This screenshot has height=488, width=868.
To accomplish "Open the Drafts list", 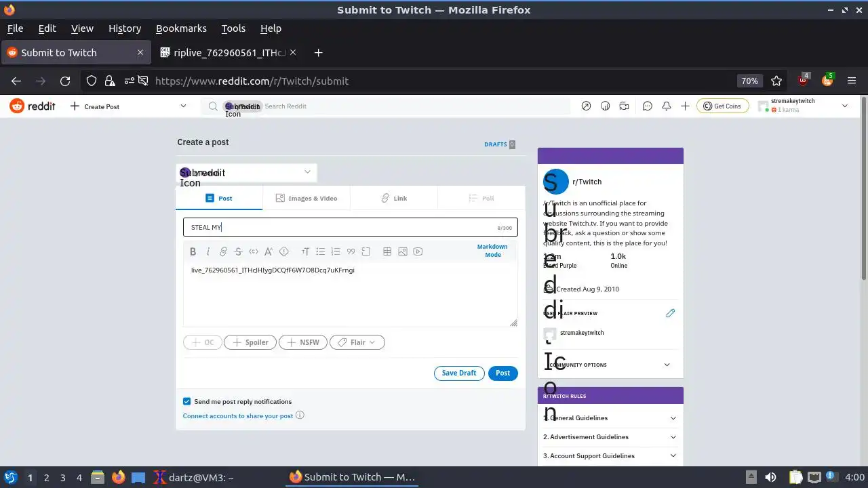I will [x=500, y=144].
